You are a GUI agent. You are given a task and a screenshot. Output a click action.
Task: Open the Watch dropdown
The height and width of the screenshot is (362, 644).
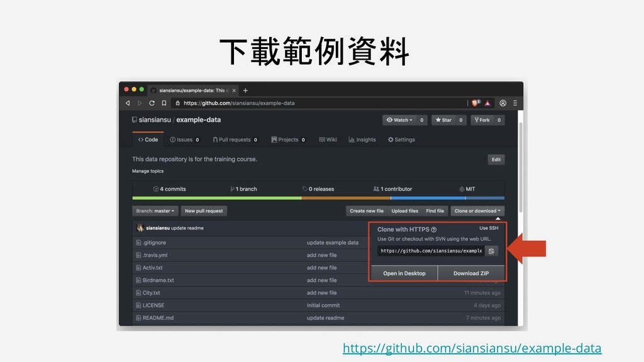pos(399,120)
